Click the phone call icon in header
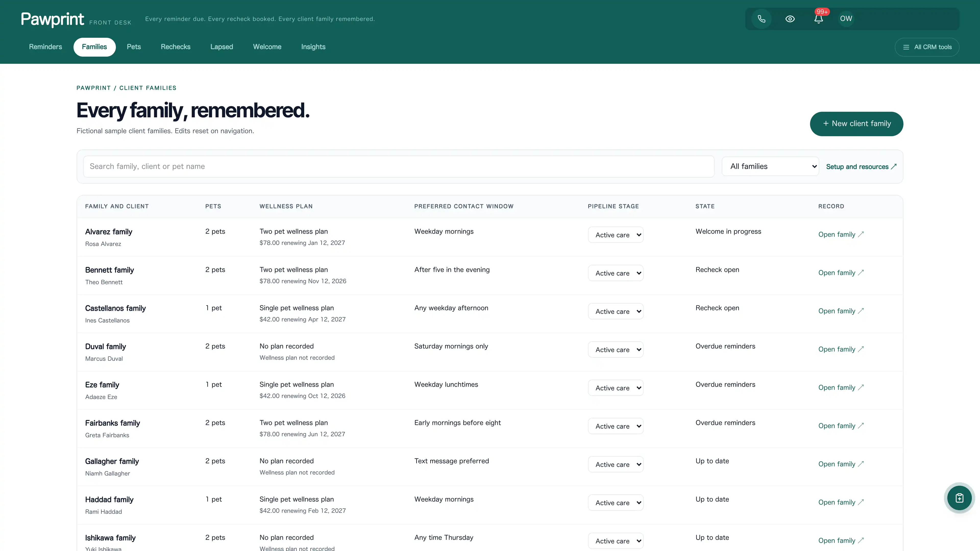This screenshot has width=980, height=551. point(761,19)
